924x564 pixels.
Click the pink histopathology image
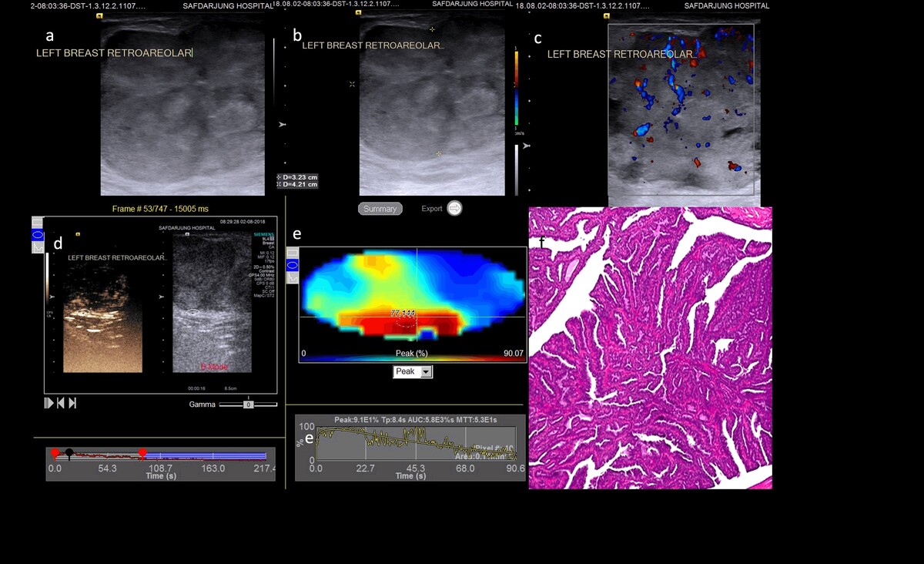(650, 347)
